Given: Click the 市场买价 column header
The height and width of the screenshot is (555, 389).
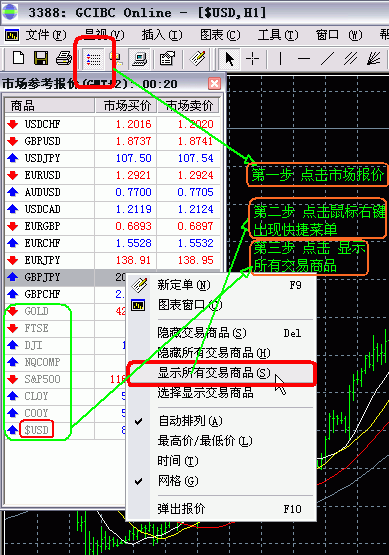Looking at the screenshot, I should coord(126,105).
